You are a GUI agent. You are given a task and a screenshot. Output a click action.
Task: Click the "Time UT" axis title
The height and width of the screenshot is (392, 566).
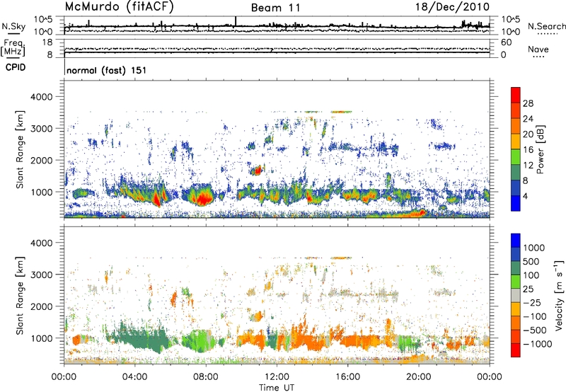(x=277, y=388)
